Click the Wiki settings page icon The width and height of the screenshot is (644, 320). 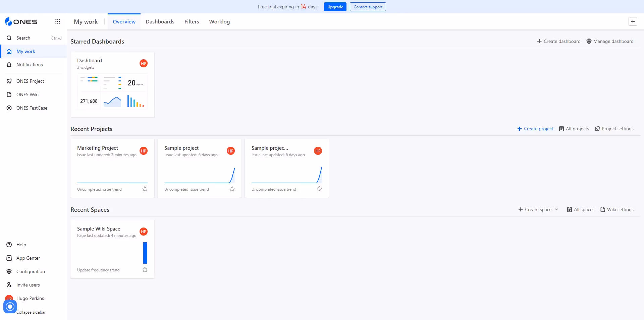(x=602, y=209)
